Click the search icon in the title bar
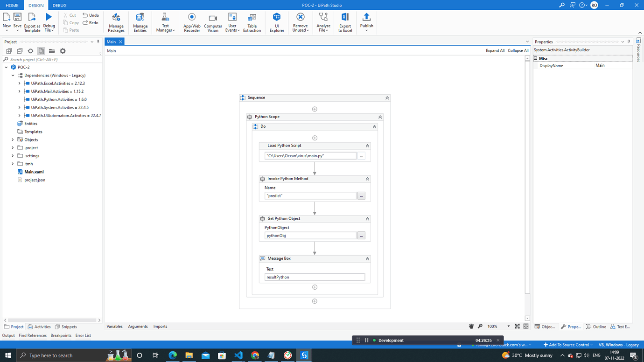Image resolution: width=644 pixels, height=362 pixels. pyautogui.click(x=562, y=5)
